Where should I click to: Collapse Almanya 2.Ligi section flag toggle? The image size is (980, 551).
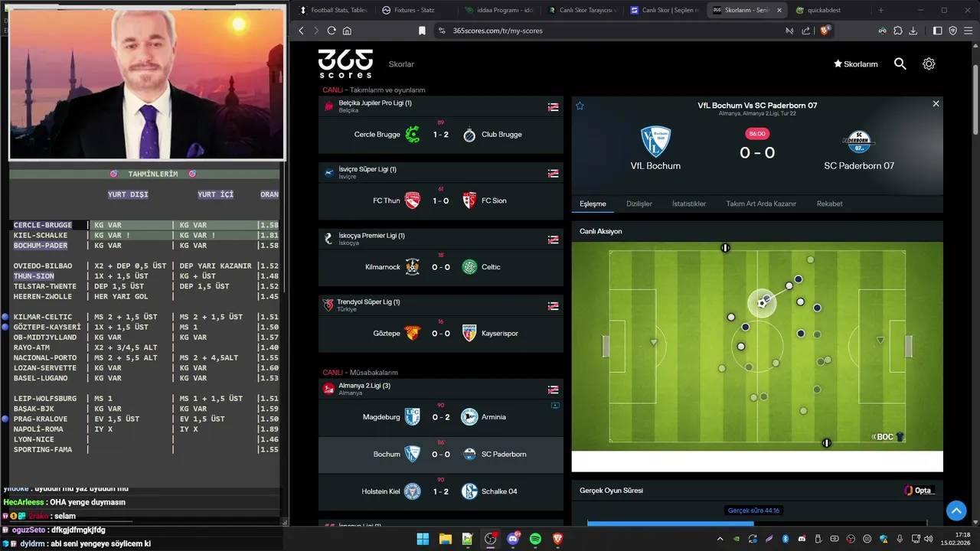click(553, 390)
